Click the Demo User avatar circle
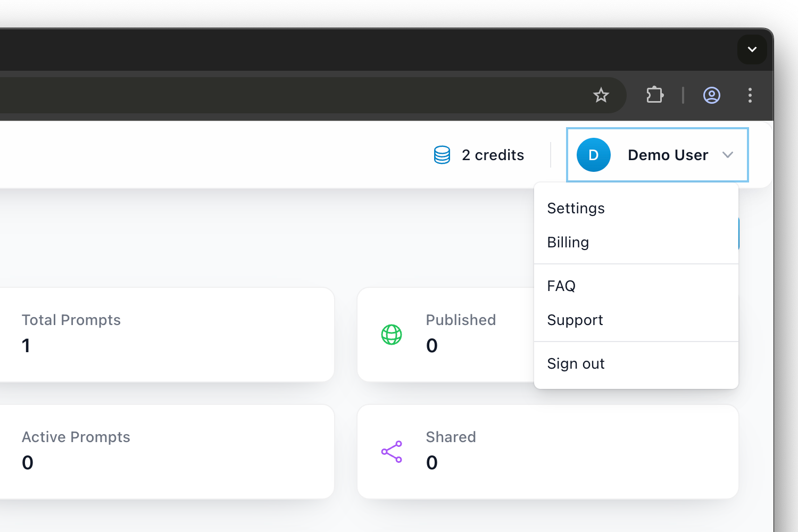 pos(593,155)
